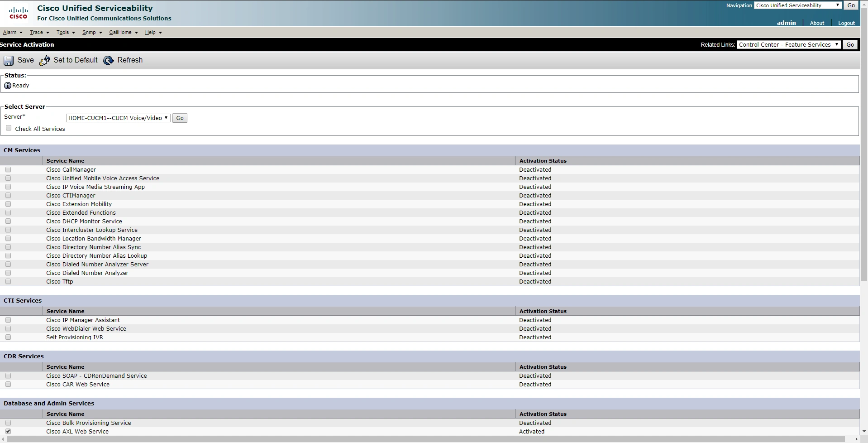
Task: Open the Snmp menu
Action: pos(92,32)
